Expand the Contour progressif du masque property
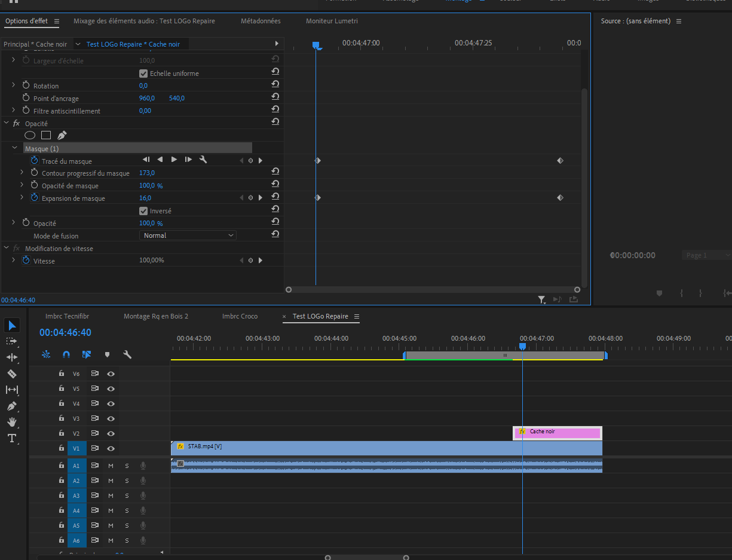The width and height of the screenshot is (732, 560). coord(22,173)
